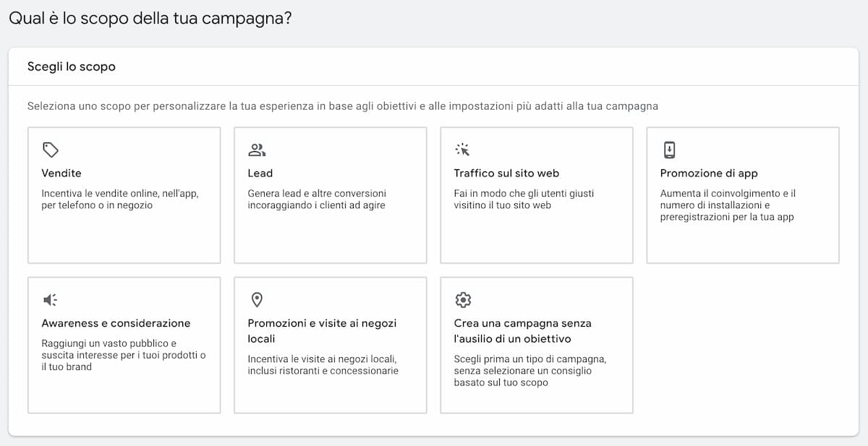
Task: Click the Vendite card description text
Action: click(x=119, y=200)
